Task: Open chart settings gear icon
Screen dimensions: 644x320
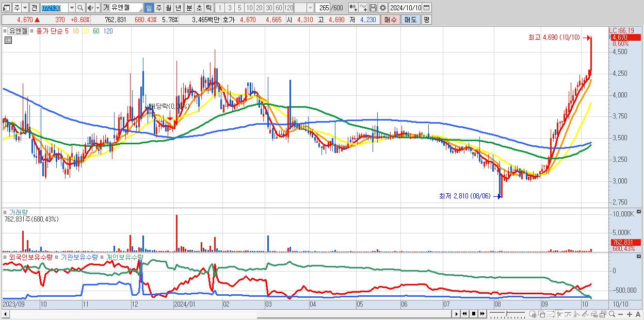Action: coord(383,8)
